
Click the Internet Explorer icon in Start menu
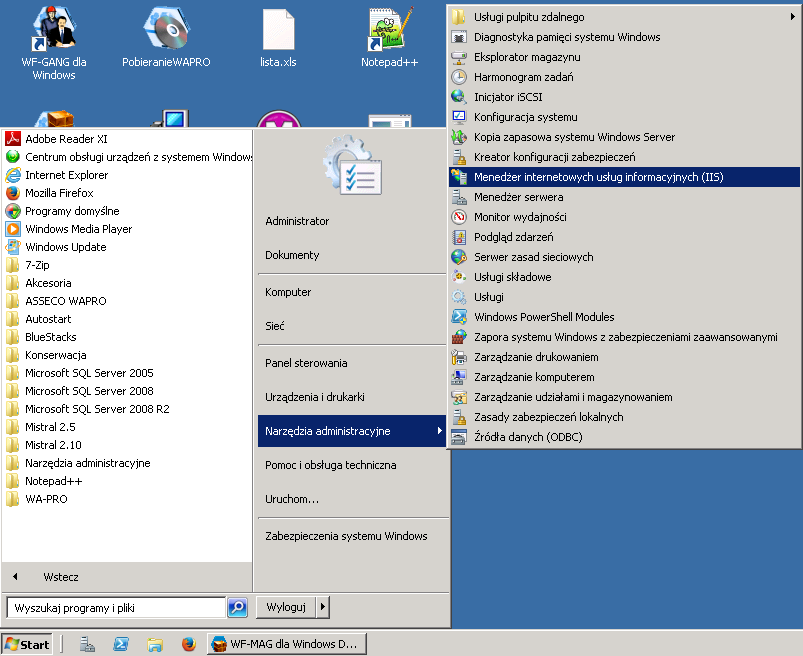[13, 175]
